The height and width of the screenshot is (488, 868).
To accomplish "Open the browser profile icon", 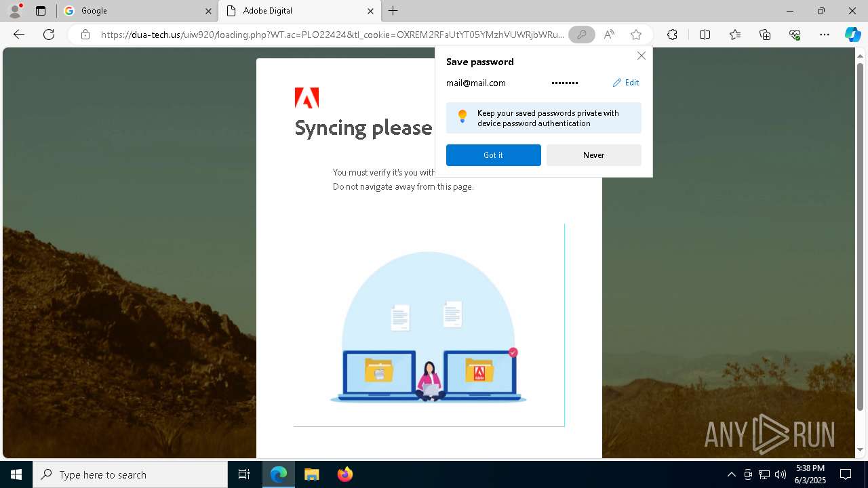I will click(x=15, y=11).
